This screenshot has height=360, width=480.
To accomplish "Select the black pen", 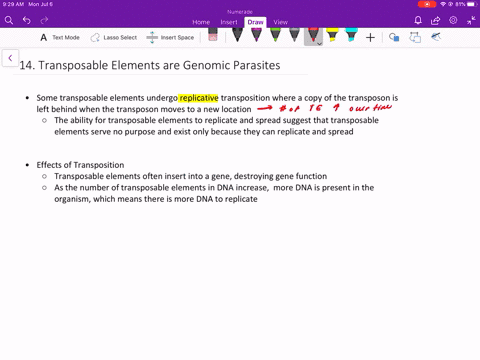I will tap(237, 35).
